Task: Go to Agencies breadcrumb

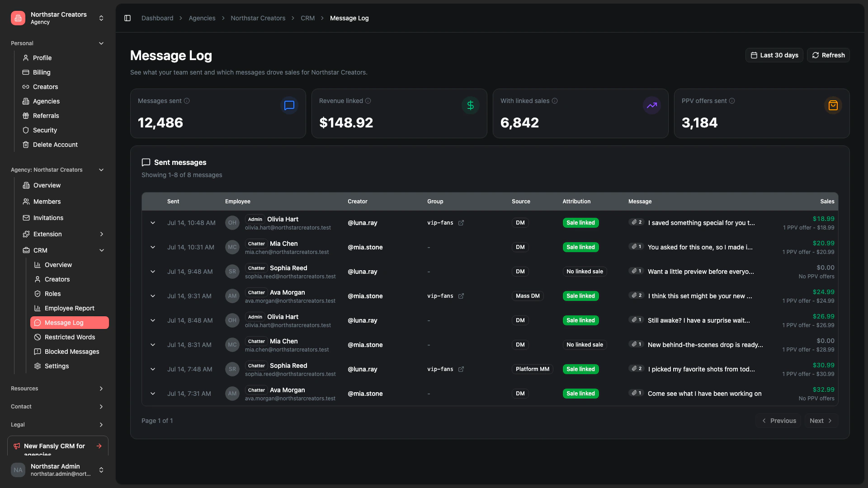Action: tap(202, 18)
